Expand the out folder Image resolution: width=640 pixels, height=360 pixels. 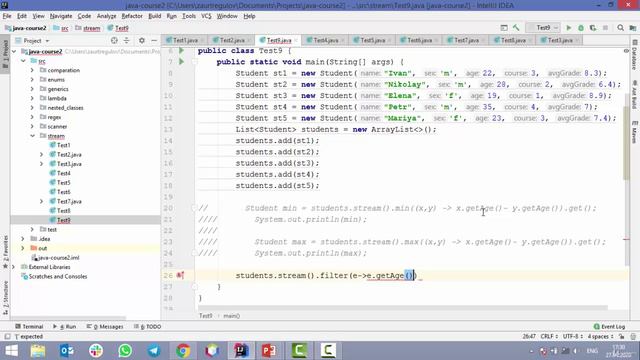click(23, 248)
